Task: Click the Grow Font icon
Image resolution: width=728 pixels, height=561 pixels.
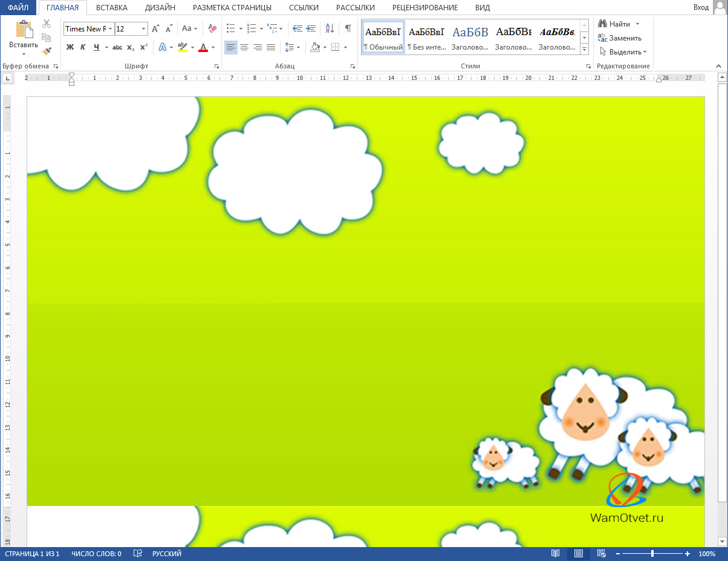Action: click(156, 28)
